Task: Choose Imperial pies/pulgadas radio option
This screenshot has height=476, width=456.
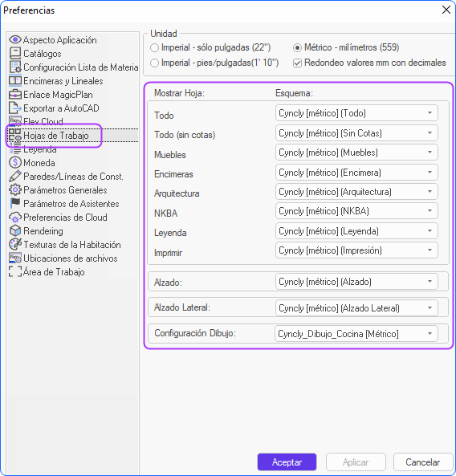Action: click(154, 63)
